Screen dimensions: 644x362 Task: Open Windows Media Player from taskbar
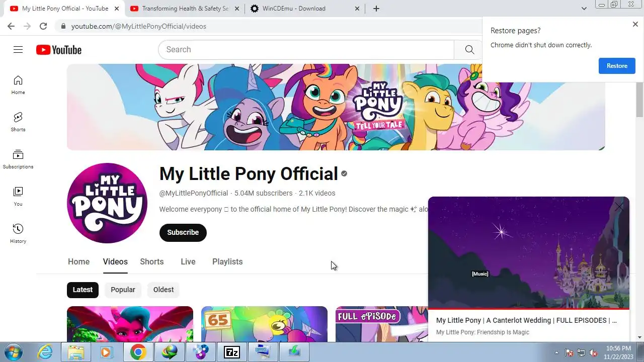[x=107, y=352]
